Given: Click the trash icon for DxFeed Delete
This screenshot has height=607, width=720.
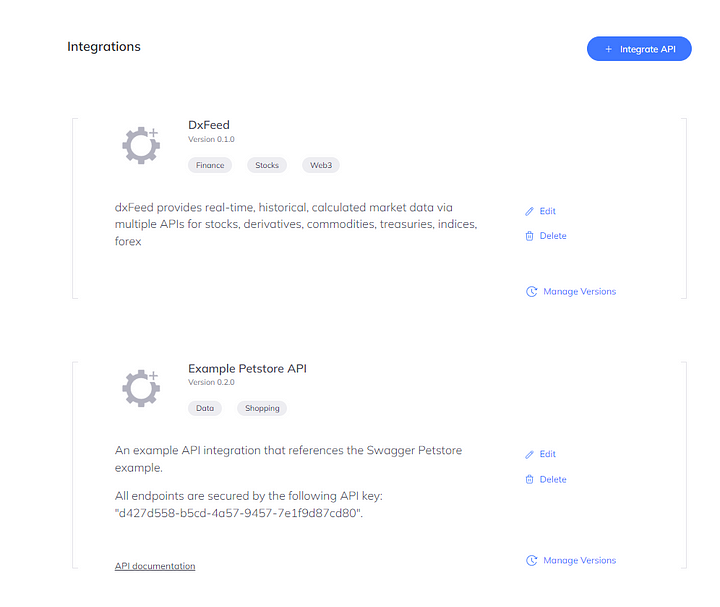Looking at the screenshot, I should [530, 236].
